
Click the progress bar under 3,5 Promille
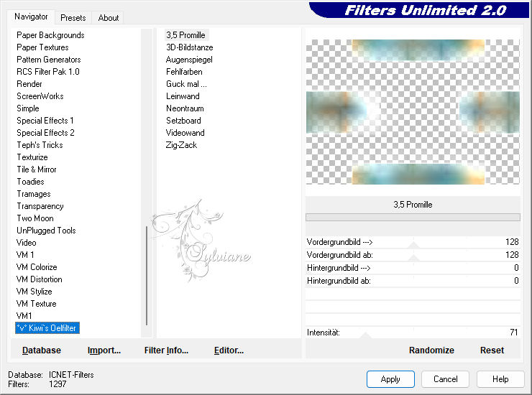click(413, 217)
